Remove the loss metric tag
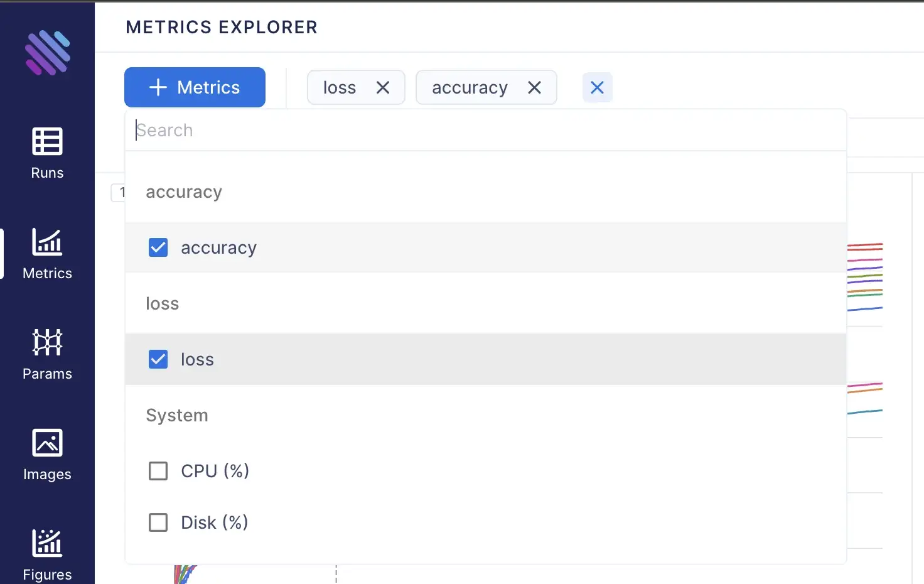Image resolution: width=924 pixels, height=584 pixels. pos(383,88)
